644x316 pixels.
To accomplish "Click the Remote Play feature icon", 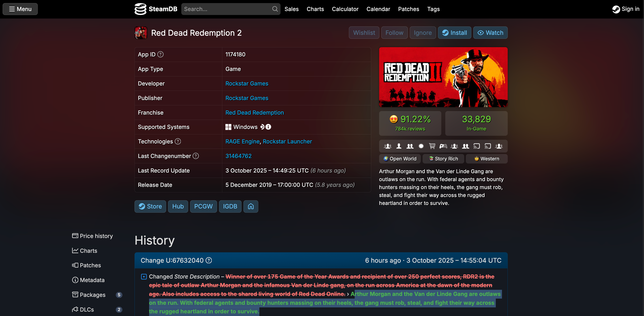I will [x=477, y=146].
